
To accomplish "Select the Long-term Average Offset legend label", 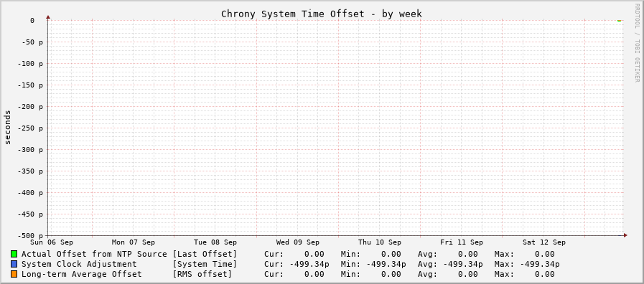I will 81,274.
